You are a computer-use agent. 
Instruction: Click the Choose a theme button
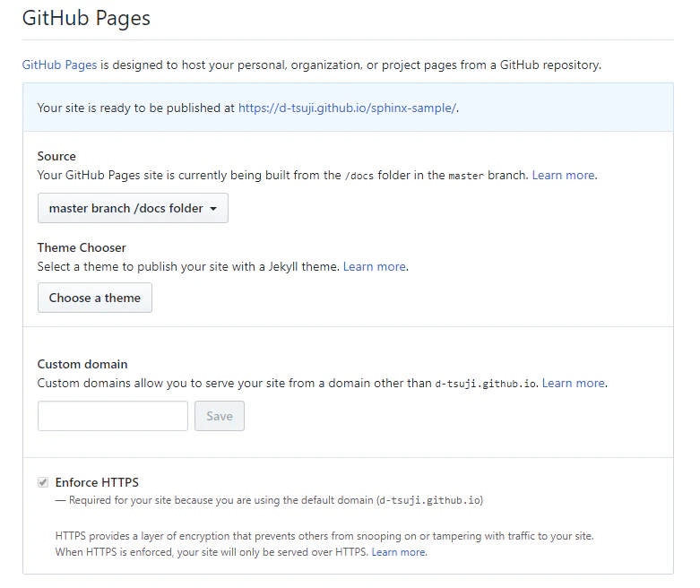tap(95, 298)
